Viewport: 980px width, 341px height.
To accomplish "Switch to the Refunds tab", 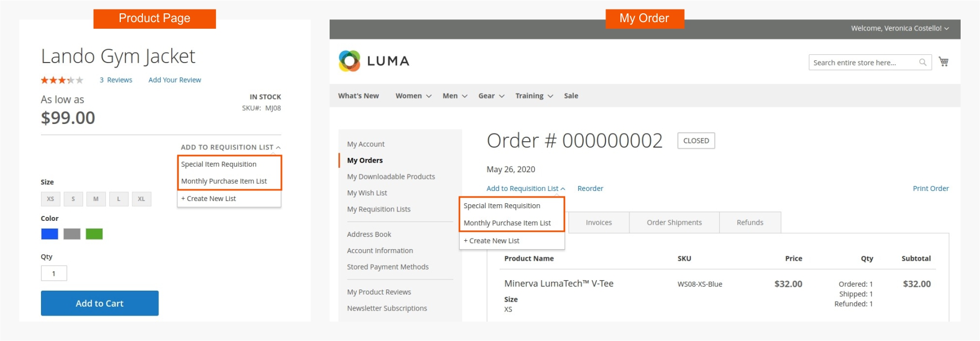I will point(750,223).
